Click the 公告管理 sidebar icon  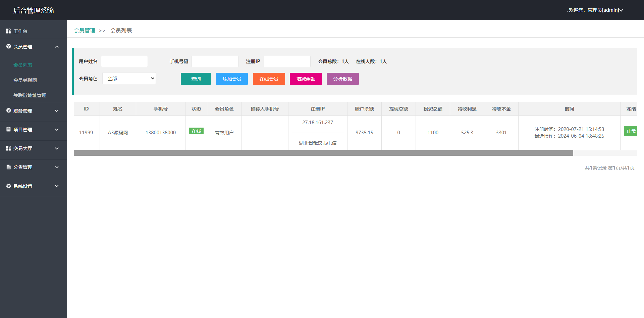point(8,167)
